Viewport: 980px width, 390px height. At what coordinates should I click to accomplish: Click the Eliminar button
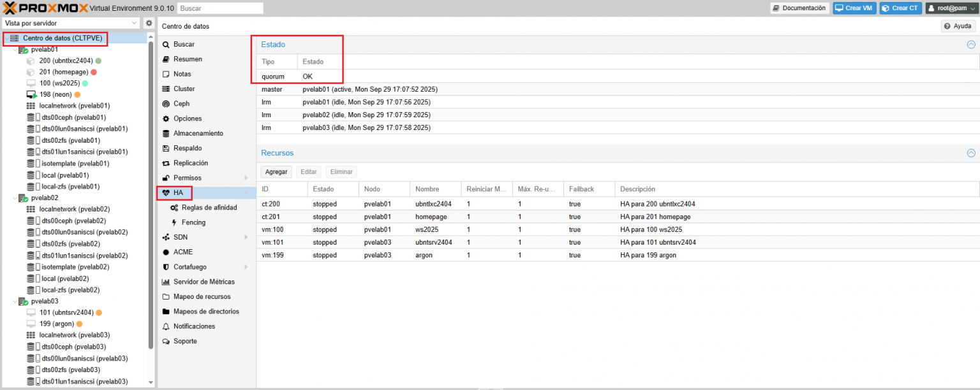tap(341, 172)
